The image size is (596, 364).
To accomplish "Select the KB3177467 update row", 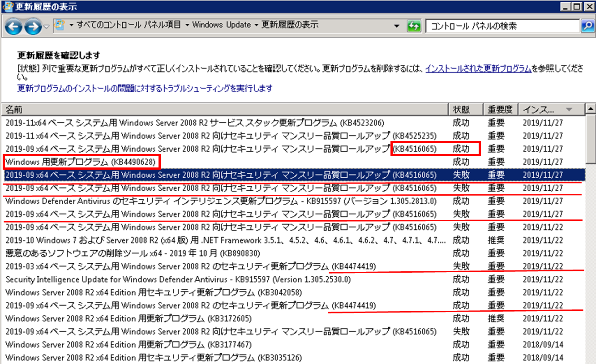I will point(293,345).
